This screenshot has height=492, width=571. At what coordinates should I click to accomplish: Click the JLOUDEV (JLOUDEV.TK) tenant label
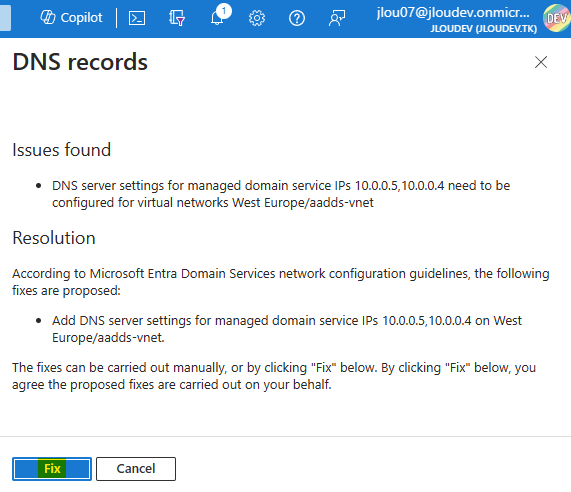[x=483, y=28]
